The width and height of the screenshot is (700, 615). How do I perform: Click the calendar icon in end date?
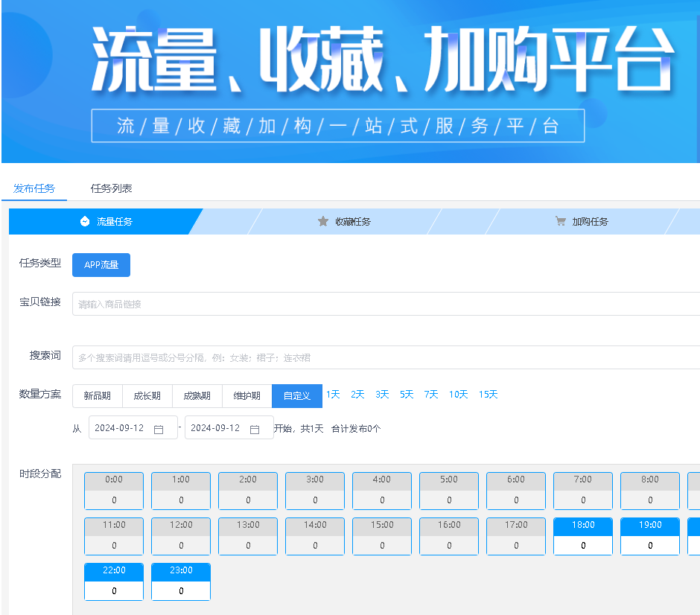pos(255,430)
